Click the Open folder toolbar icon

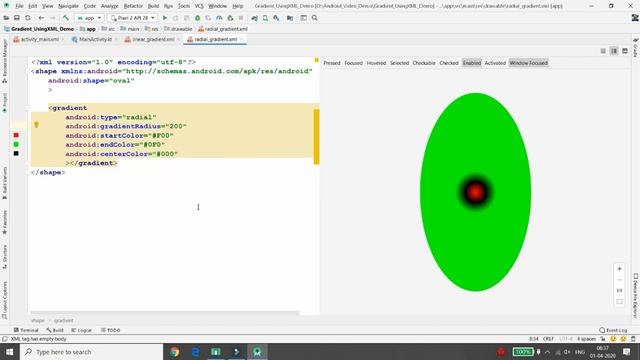[6, 18]
